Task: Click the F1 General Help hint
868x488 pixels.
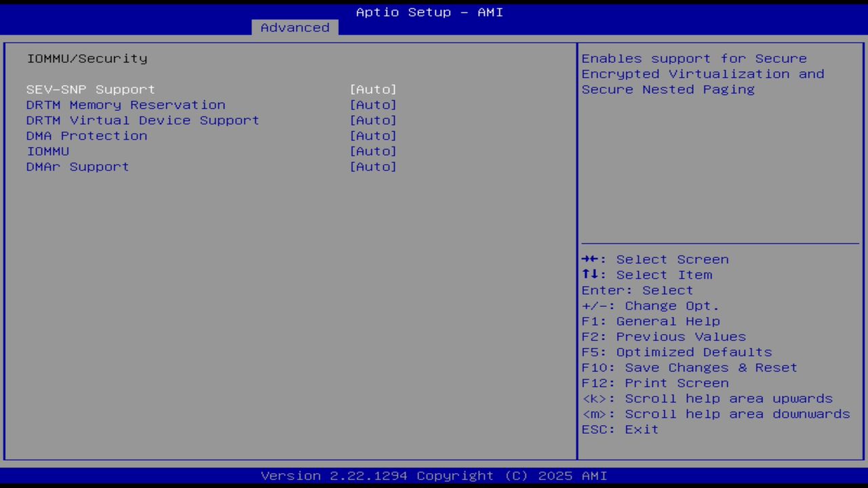Action: pos(651,321)
